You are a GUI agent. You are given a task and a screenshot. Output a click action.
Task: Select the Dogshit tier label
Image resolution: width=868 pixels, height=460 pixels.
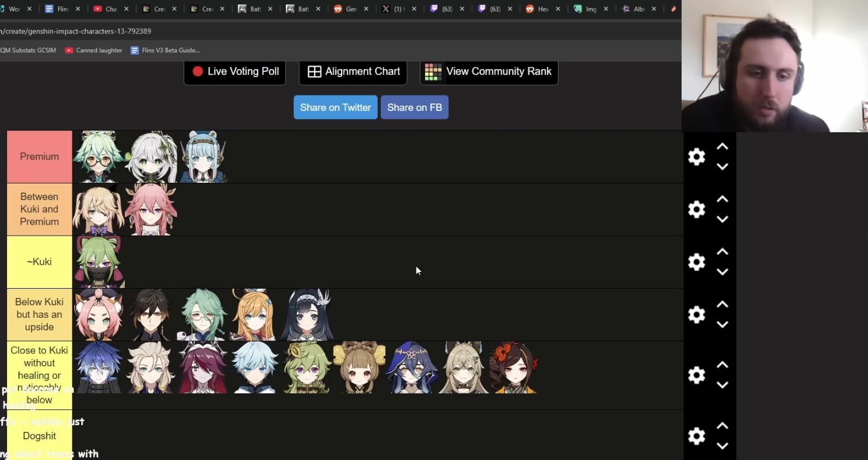(x=39, y=436)
